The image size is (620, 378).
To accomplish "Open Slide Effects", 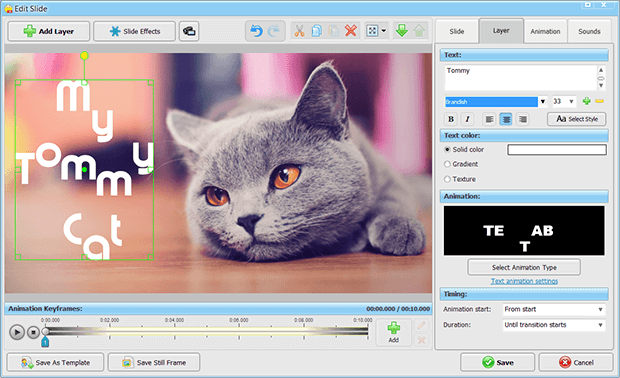I will (134, 31).
